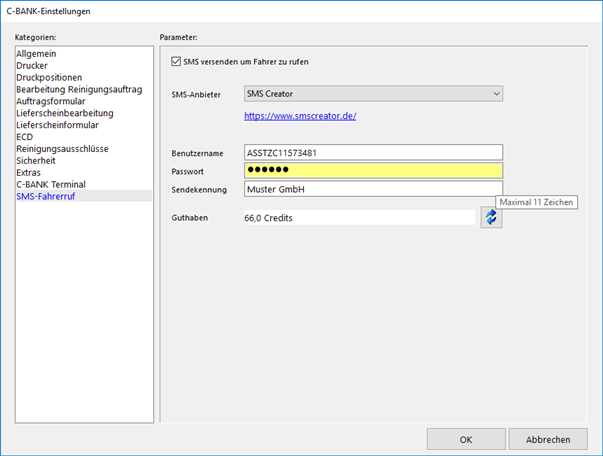Select the Reinigungsausschlüsse category

(x=62, y=149)
